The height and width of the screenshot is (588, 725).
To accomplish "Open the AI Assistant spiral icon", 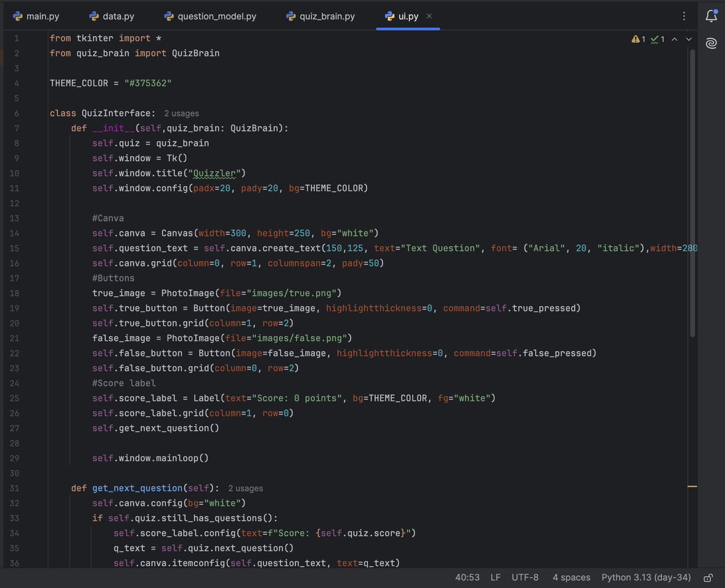I will 711,43.
